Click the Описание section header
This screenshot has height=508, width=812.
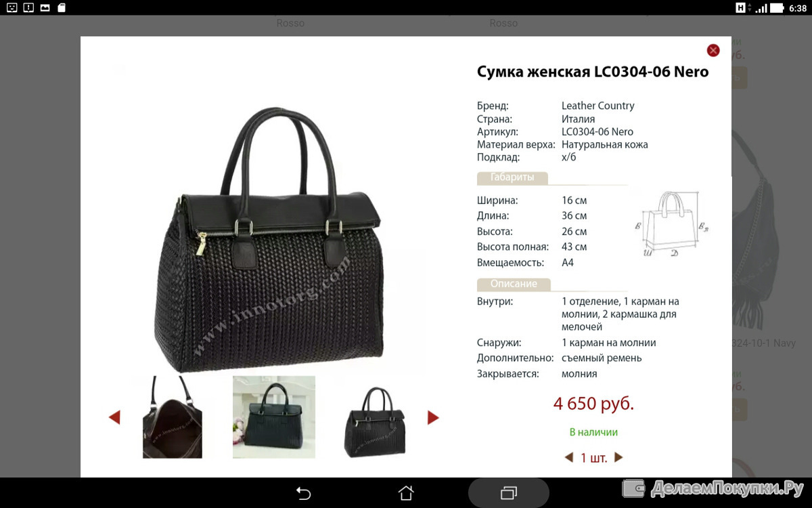(x=514, y=284)
